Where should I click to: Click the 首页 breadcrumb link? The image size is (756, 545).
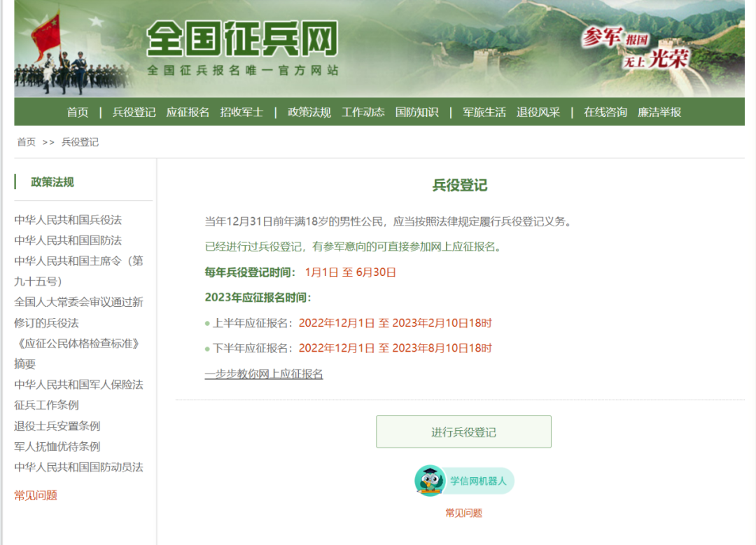(x=27, y=142)
